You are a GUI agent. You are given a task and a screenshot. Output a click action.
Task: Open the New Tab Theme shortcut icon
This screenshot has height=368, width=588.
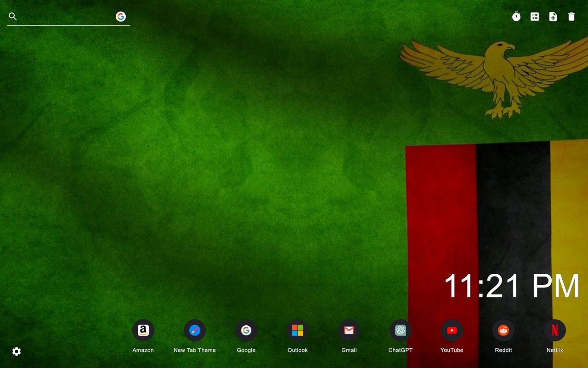[x=195, y=330]
